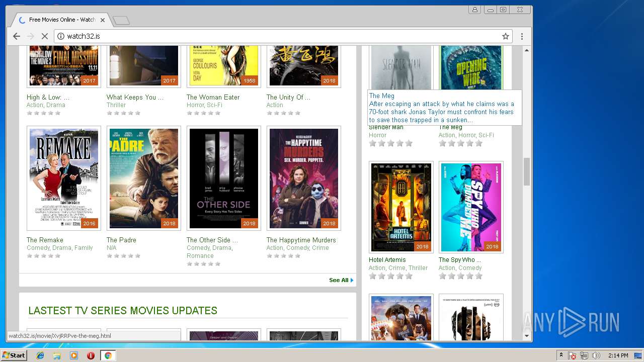Click The Remake title link
Image resolution: width=644 pixels, height=362 pixels.
45,240
